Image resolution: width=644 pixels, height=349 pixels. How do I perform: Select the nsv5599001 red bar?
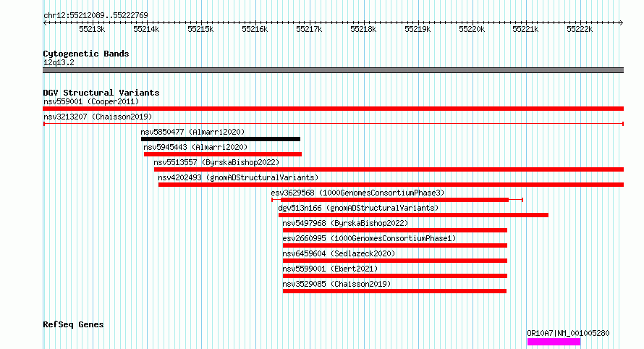tap(394, 276)
